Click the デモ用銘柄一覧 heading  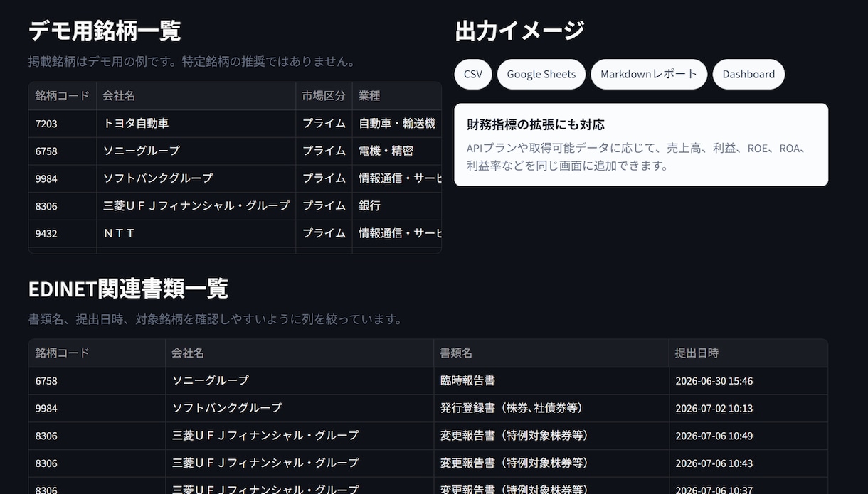(x=105, y=31)
